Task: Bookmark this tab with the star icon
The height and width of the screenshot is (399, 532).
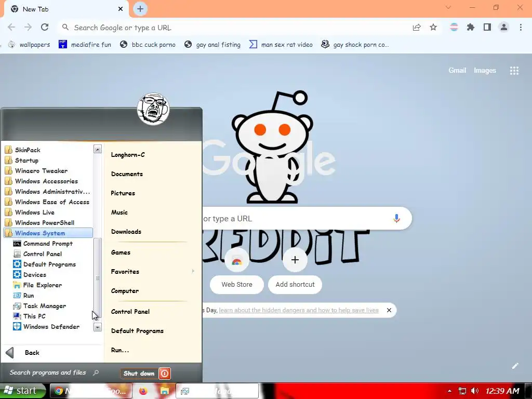Action: click(x=433, y=28)
